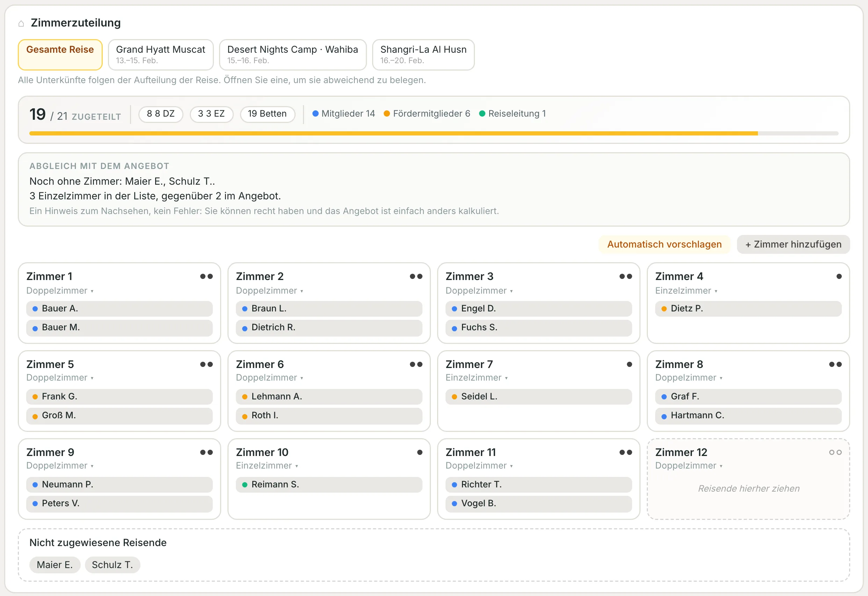The image size is (868, 596).
Task: Click the 19 Betten pill
Action: [268, 114]
